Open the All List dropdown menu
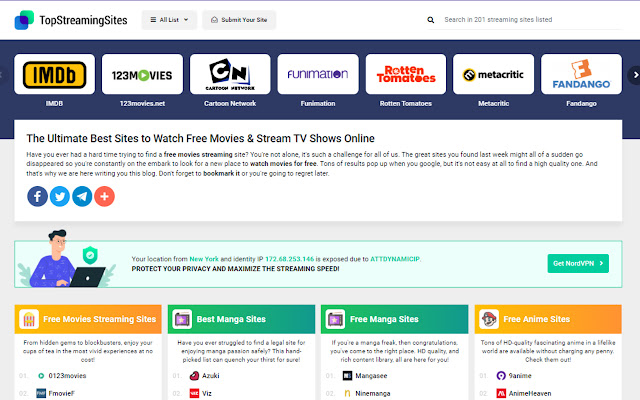The width and height of the screenshot is (640, 400). click(x=169, y=20)
